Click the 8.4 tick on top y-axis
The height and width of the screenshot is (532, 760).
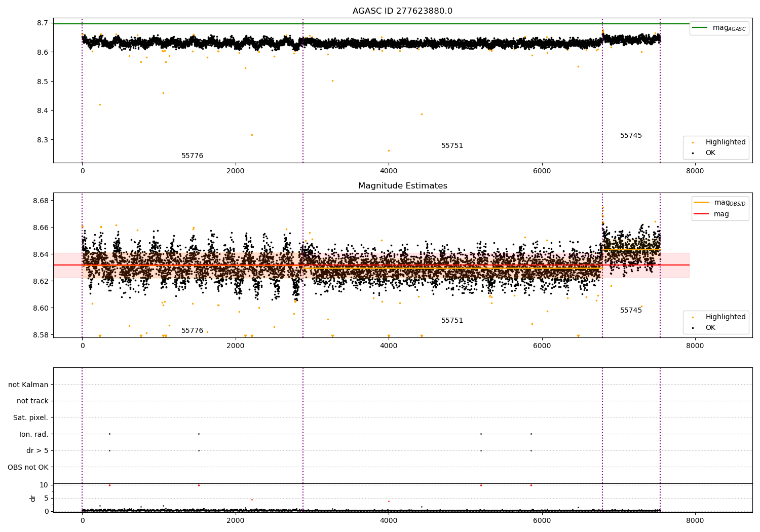coord(43,111)
